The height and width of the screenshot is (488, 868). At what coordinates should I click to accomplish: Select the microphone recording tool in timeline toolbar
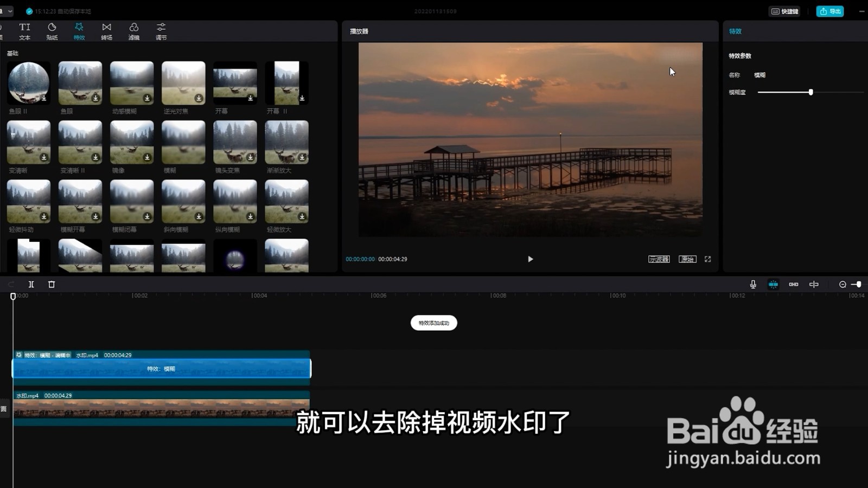[752, 284]
